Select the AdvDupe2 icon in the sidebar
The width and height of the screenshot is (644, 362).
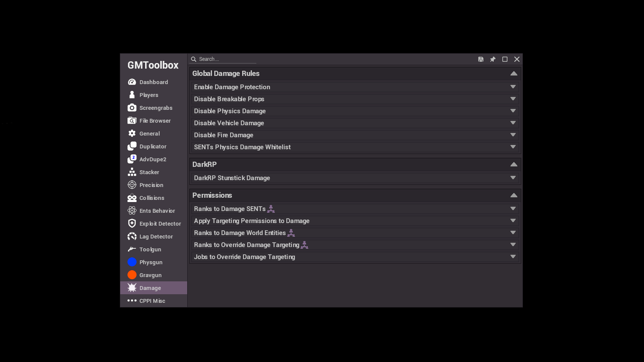point(132,159)
